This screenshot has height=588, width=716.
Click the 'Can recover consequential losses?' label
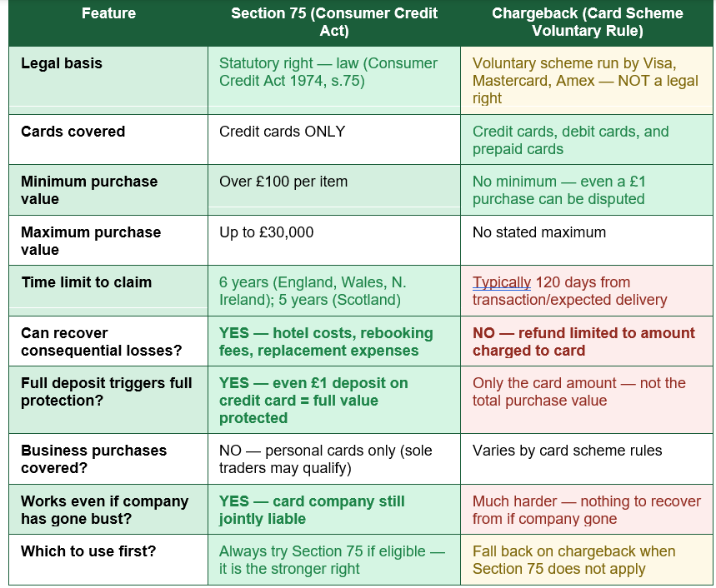coord(102,341)
